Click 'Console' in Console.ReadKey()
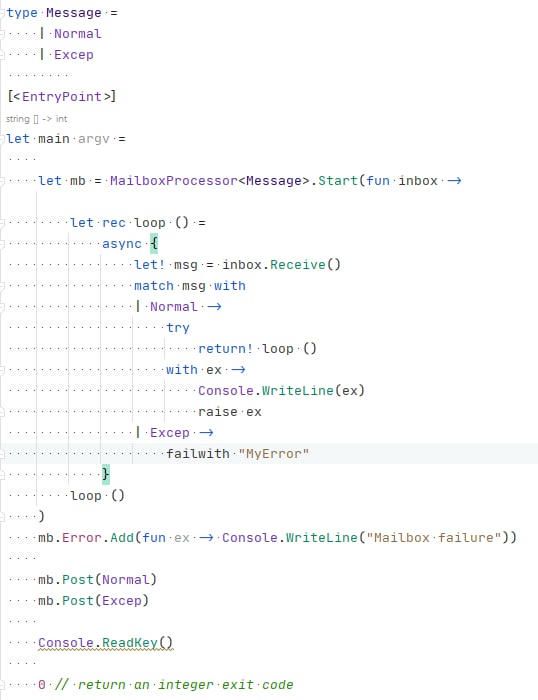 66,642
